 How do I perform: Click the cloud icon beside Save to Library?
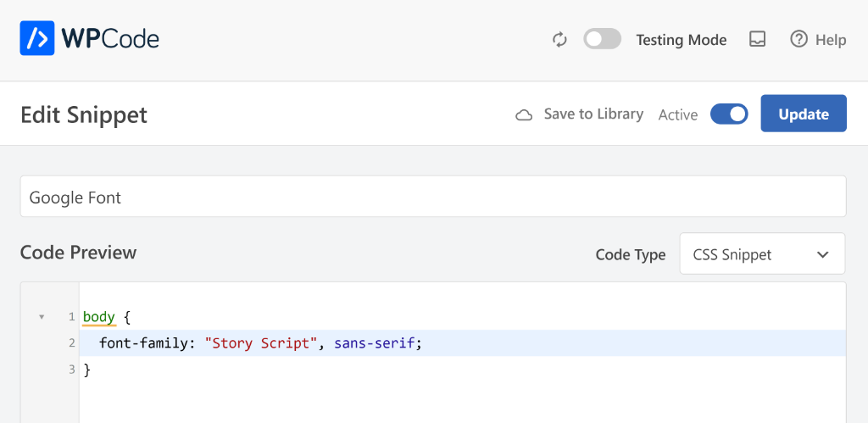click(524, 115)
